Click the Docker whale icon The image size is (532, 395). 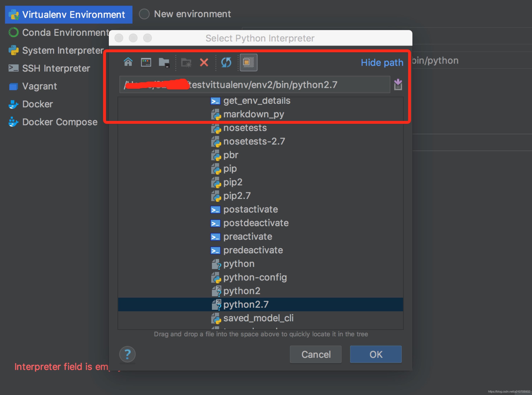(13, 104)
